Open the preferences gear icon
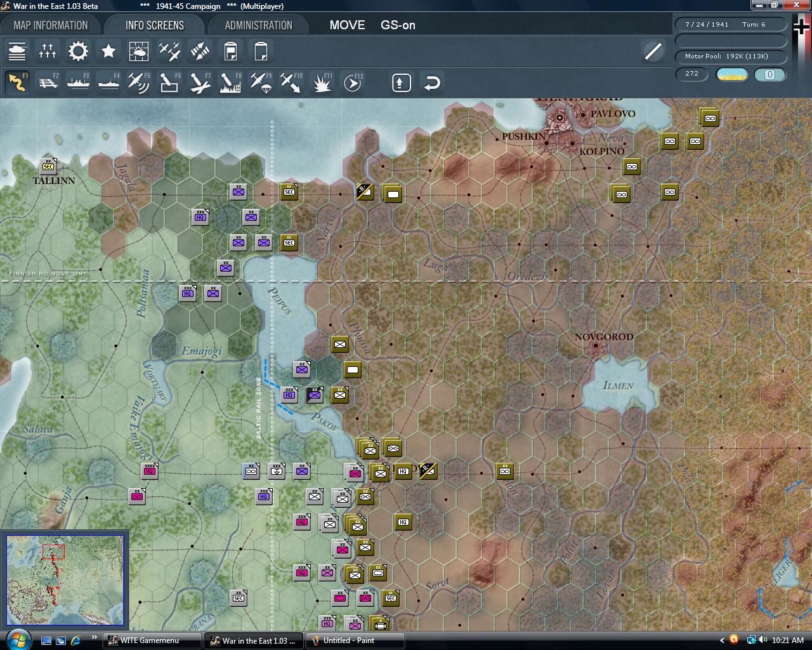 pos(78,51)
